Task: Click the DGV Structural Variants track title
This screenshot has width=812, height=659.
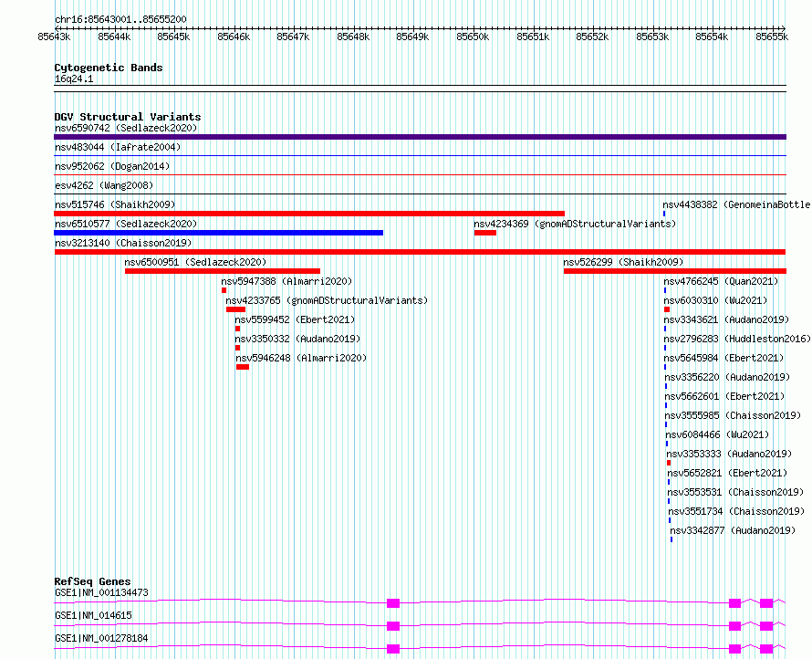Action: [x=128, y=117]
